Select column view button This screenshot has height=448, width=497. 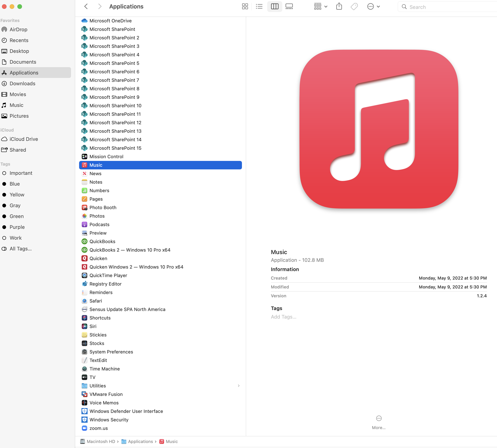(x=275, y=7)
